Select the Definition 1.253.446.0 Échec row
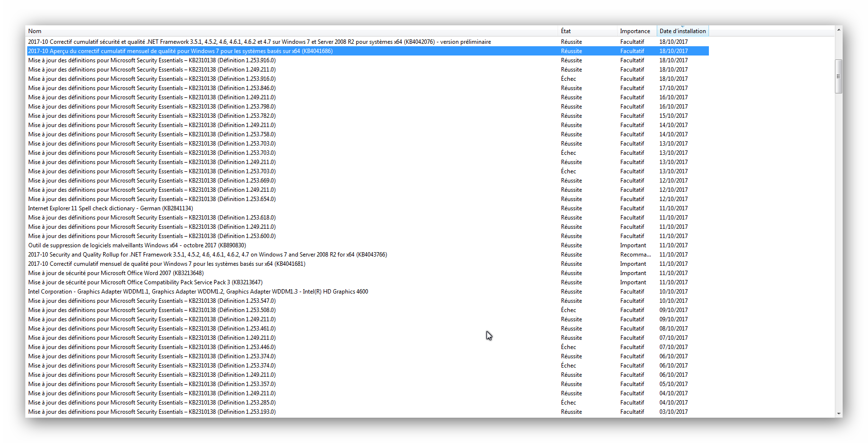 (x=152, y=347)
